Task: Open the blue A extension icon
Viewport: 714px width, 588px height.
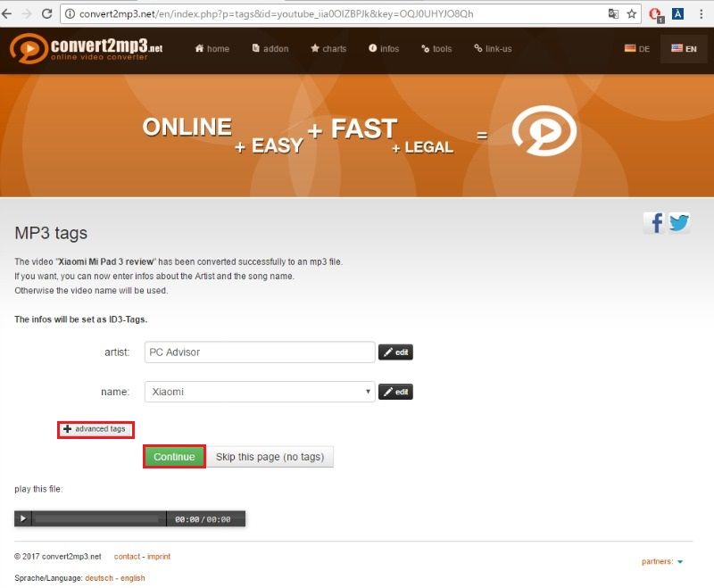Action: (677, 13)
